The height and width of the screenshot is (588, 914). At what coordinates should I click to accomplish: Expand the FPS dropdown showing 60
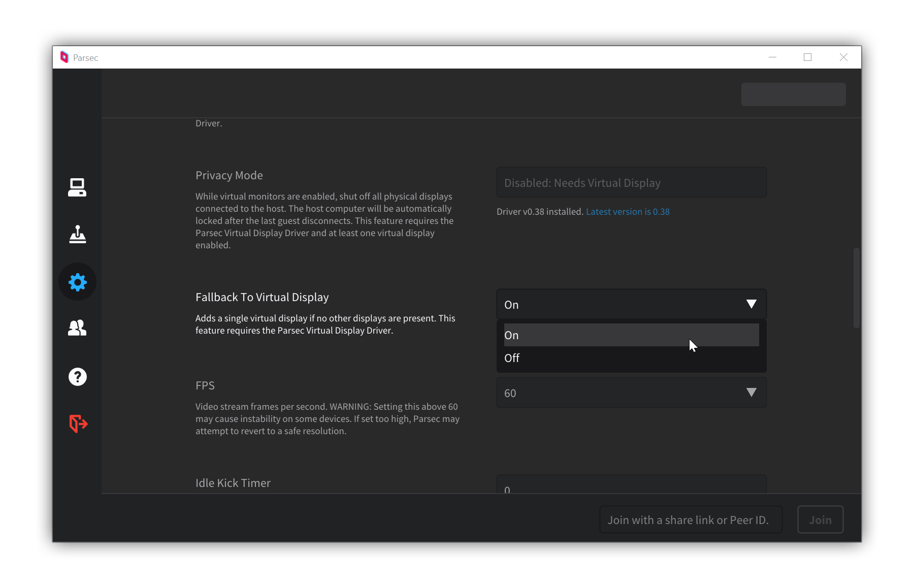(631, 393)
